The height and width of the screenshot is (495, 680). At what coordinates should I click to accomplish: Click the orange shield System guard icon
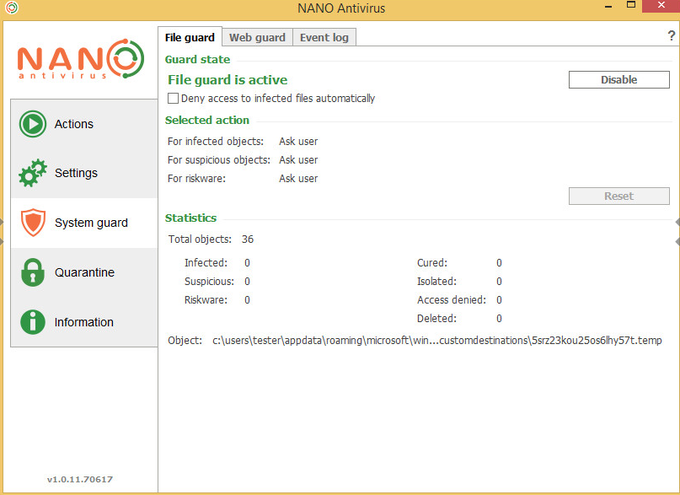pos(33,223)
